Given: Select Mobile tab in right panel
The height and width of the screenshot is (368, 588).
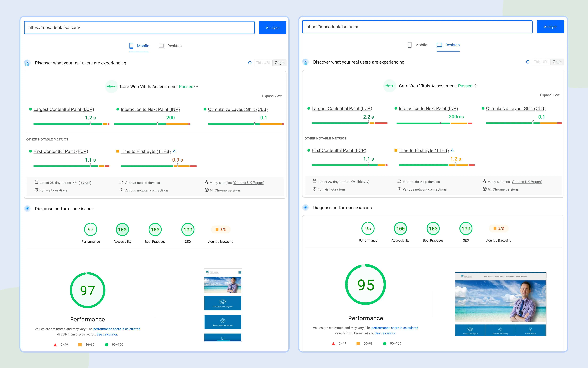Looking at the screenshot, I should point(417,45).
